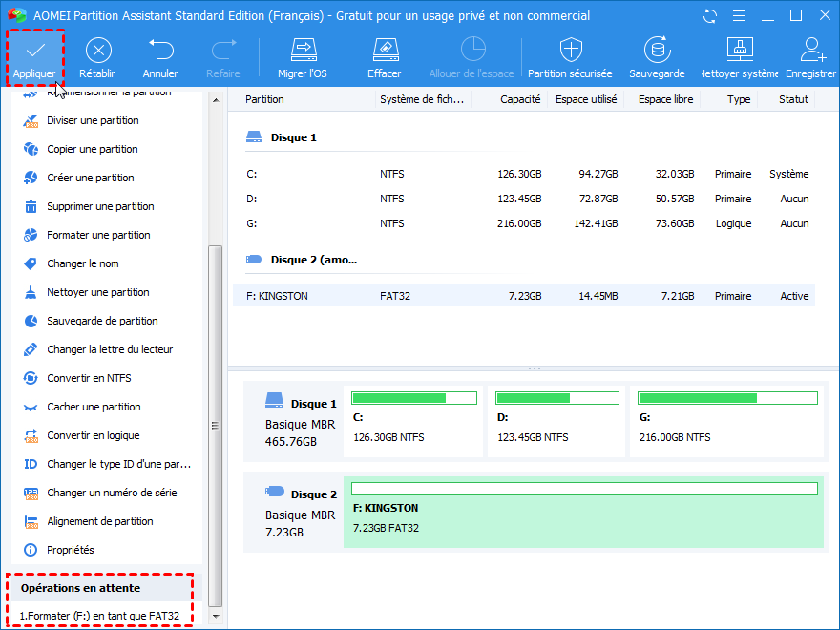Viewport: 840px width, 630px height.
Task: Open the Nettoyer système tool
Action: 740,51
